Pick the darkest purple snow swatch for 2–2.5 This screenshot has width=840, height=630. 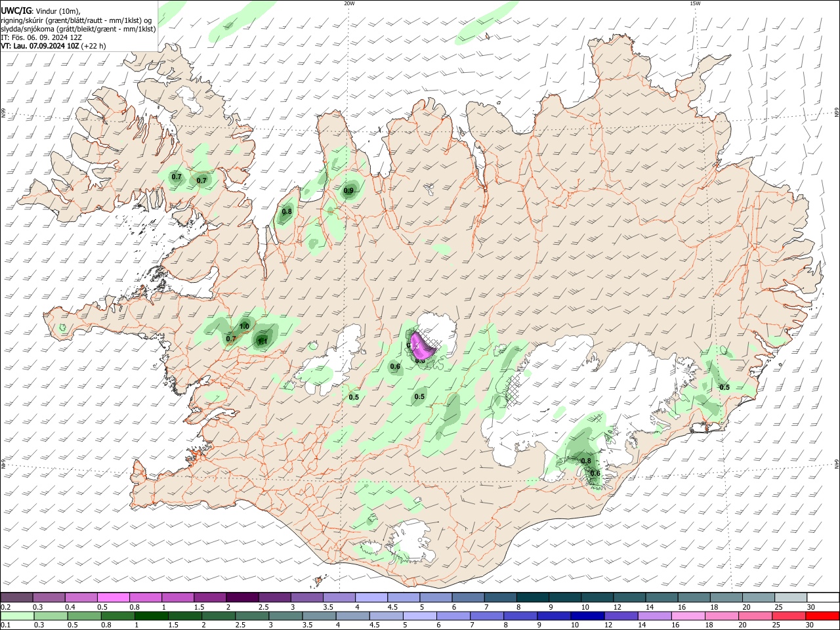242,597
